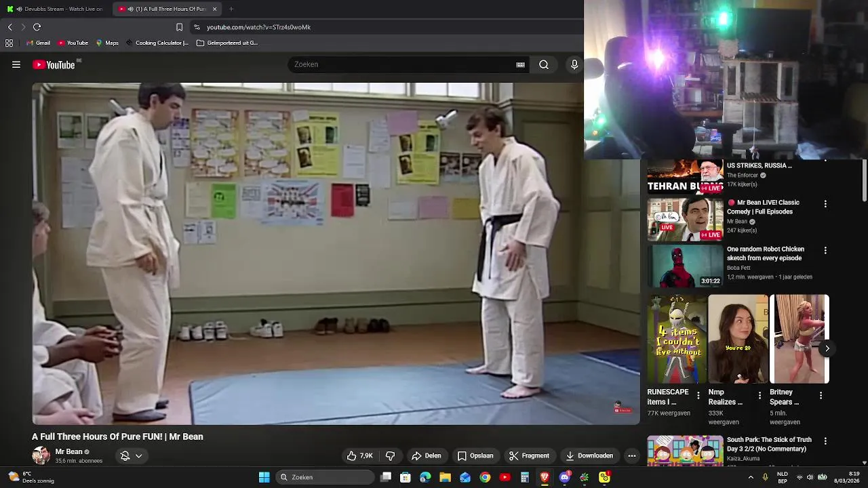The image size is (868, 488).
Task: Open Windows Start menu
Action: 264,477
